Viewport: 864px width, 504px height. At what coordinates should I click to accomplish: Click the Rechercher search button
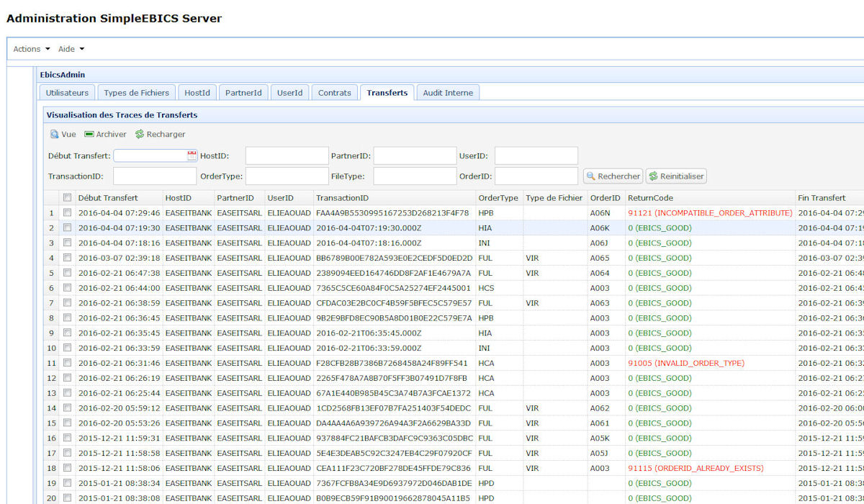pos(612,176)
